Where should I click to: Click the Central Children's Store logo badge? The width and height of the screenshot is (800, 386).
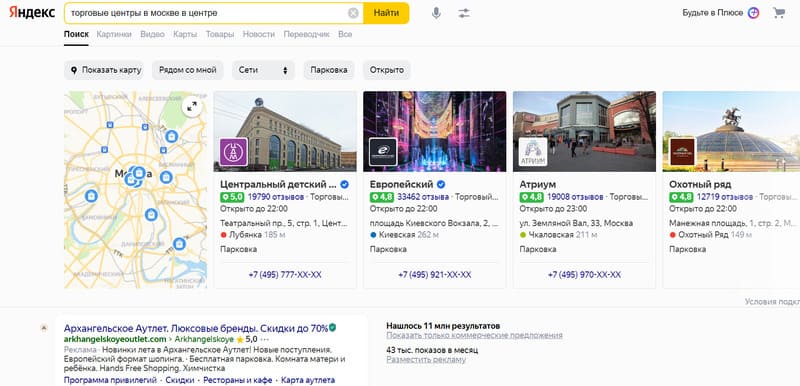tap(234, 152)
